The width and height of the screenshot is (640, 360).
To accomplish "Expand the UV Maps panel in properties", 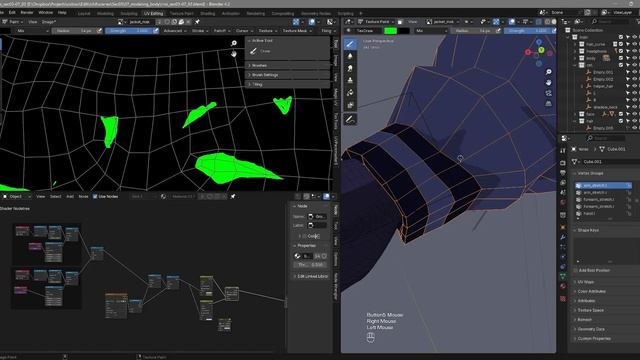I will 585,282.
